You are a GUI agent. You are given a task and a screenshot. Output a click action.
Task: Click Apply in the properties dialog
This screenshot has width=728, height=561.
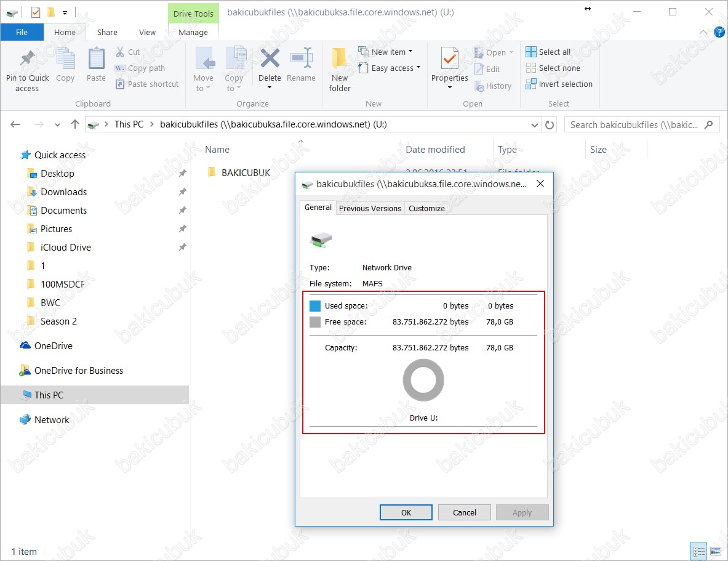pyautogui.click(x=522, y=512)
